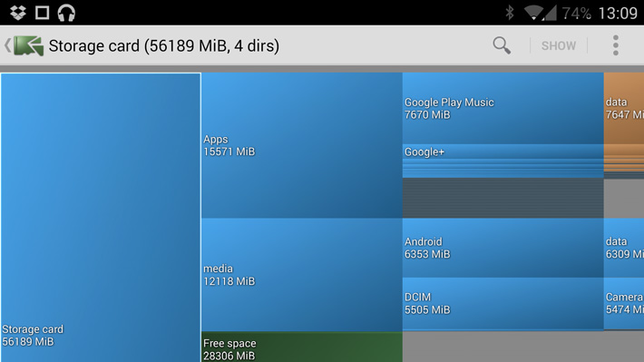Tap the DiskUsage app logo icon
644x362 pixels.
click(x=29, y=45)
